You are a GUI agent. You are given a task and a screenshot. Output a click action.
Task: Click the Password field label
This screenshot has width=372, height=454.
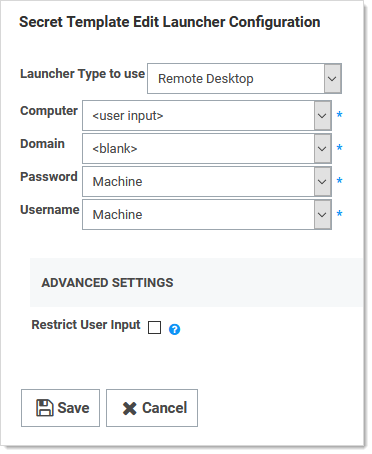(49, 177)
